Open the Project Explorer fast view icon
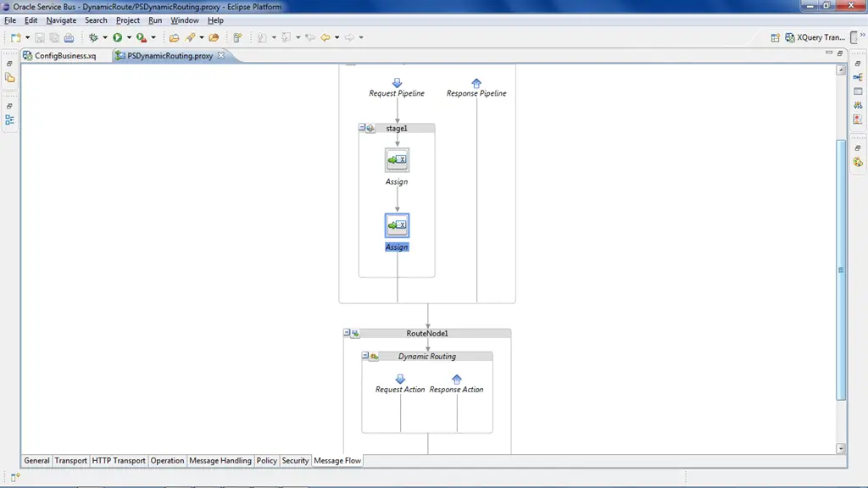This screenshot has width=868, height=488. click(x=10, y=78)
